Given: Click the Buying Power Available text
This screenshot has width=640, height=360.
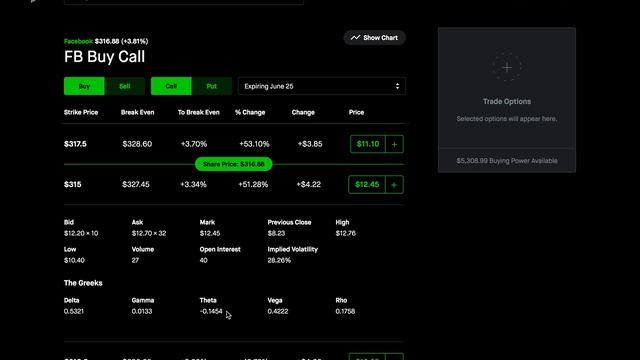Looking at the screenshot, I should click(x=507, y=161).
